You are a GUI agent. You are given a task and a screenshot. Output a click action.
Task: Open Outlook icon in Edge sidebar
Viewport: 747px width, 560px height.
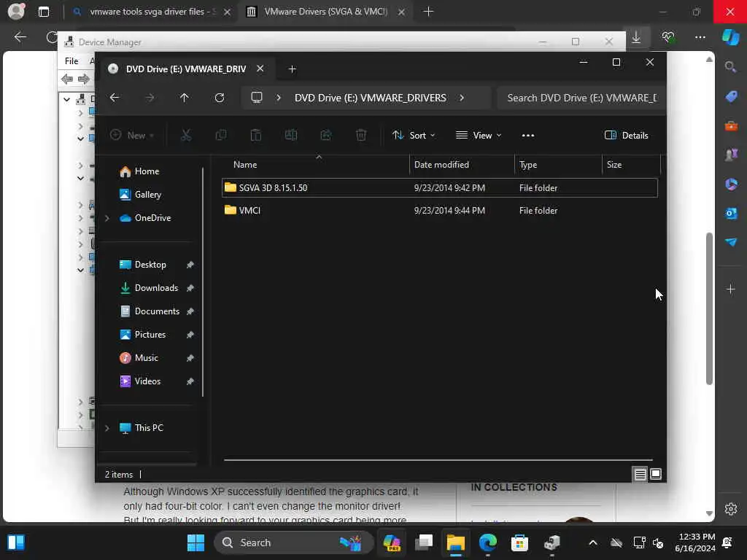(x=731, y=214)
